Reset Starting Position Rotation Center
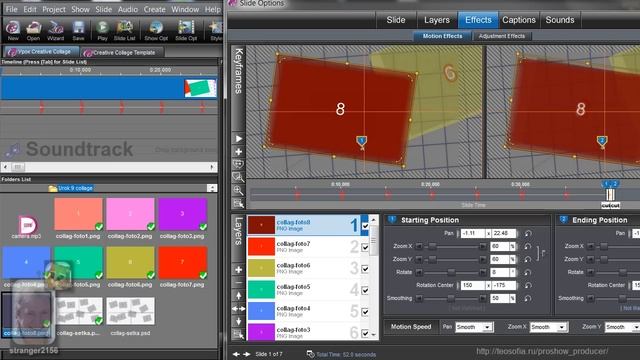 tap(528, 285)
